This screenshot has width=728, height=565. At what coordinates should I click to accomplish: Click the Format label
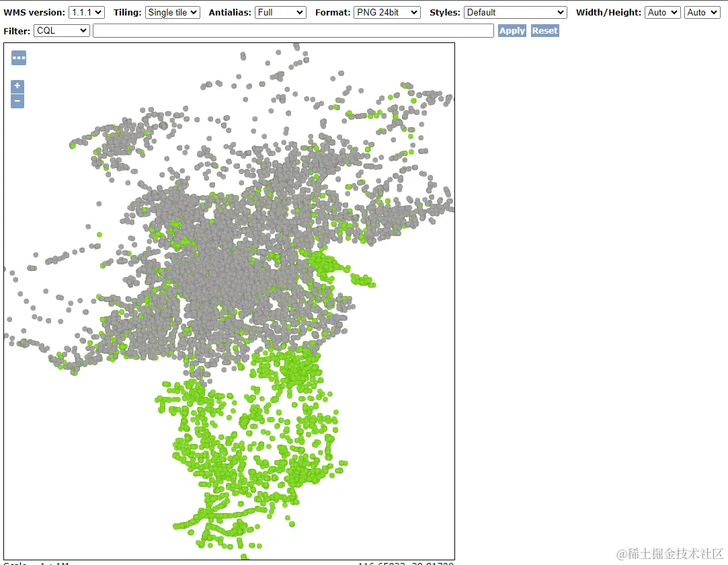pos(333,13)
